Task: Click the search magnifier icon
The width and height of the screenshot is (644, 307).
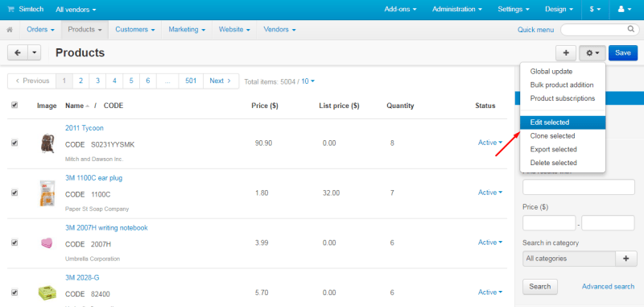Action: tap(630, 29)
